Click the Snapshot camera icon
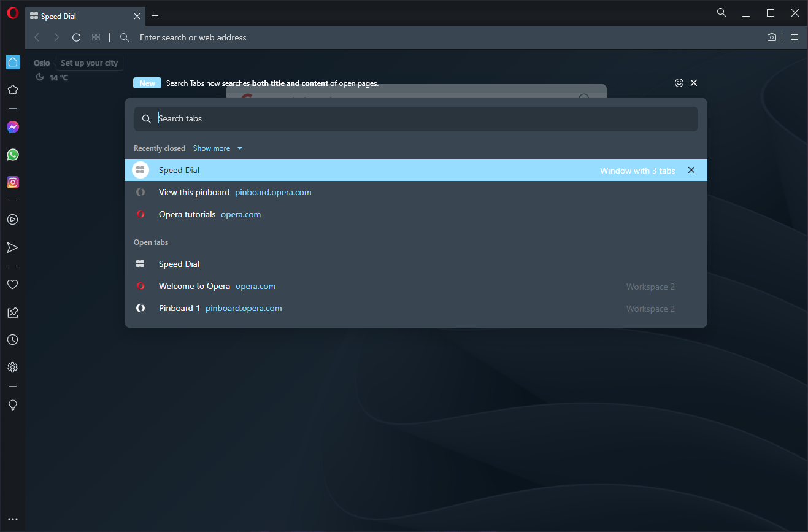This screenshot has height=532, width=808. pos(772,37)
